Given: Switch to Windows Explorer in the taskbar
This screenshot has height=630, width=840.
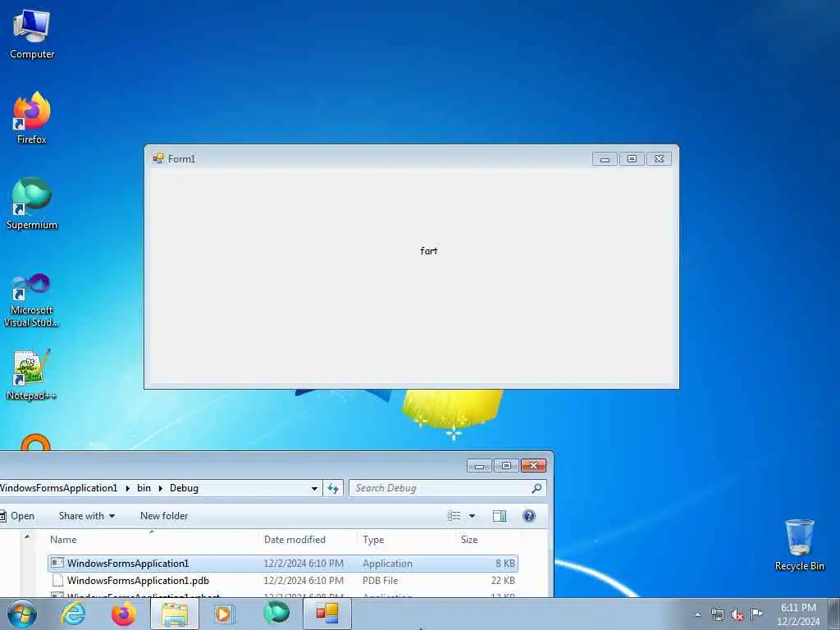Looking at the screenshot, I should (175, 614).
